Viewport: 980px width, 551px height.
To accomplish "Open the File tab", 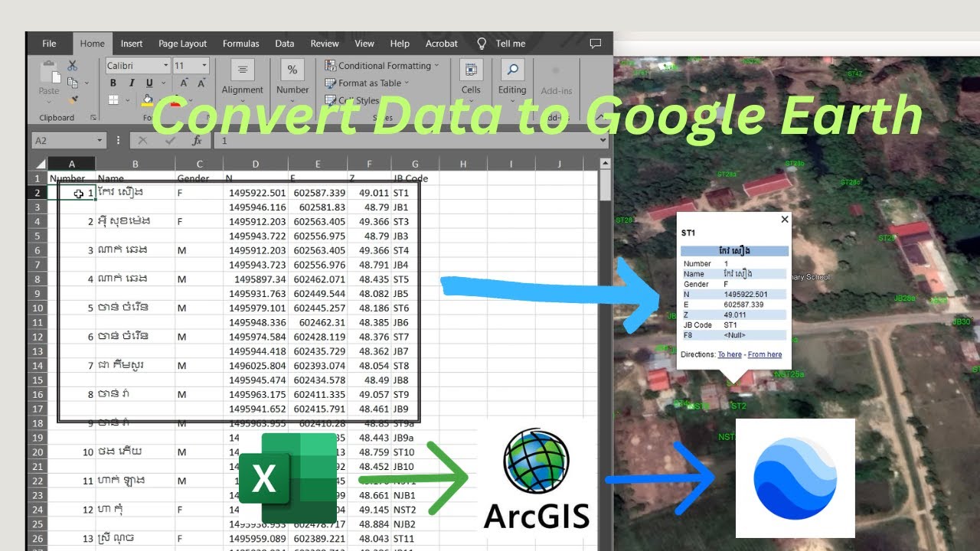I will tap(49, 44).
